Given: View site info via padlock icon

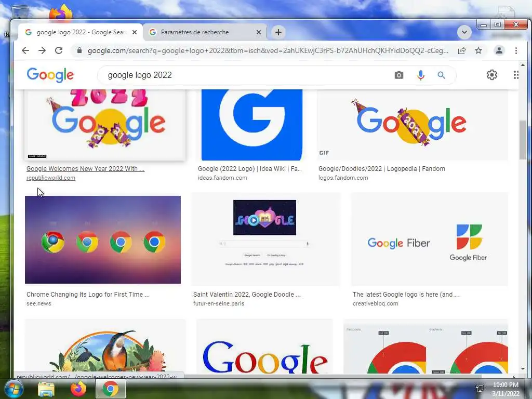Looking at the screenshot, I should tap(79, 50).
